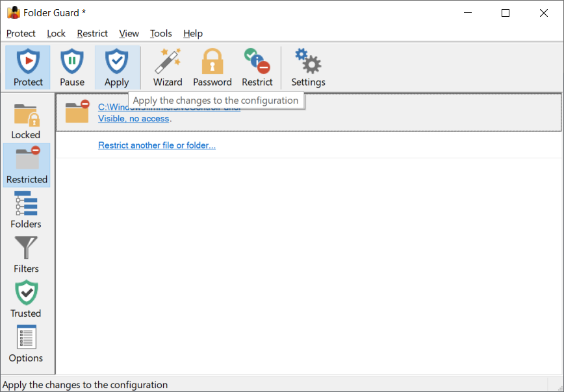Click 'Restrict another file or folder...' link
The height and width of the screenshot is (392, 564).
(157, 145)
